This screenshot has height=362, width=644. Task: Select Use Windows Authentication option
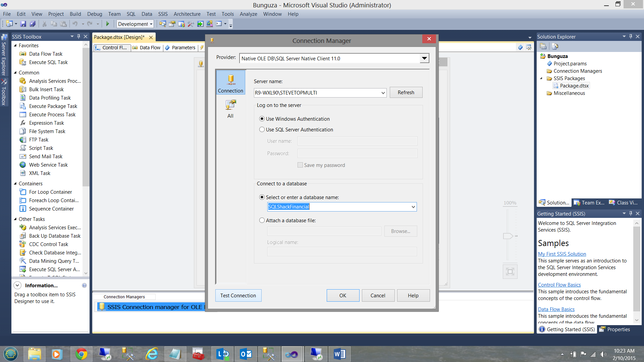[x=262, y=119]
